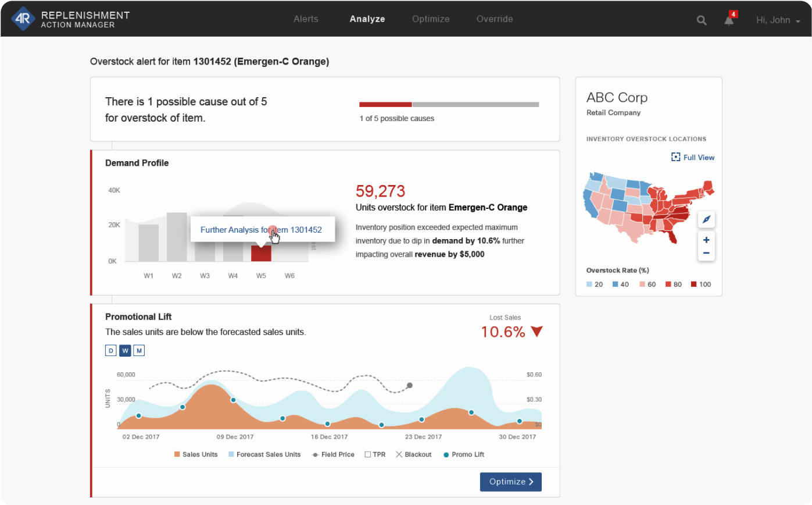Switch chart to daily D view
The width and height of the screenshot is (812, 505).
pos(110,350)
